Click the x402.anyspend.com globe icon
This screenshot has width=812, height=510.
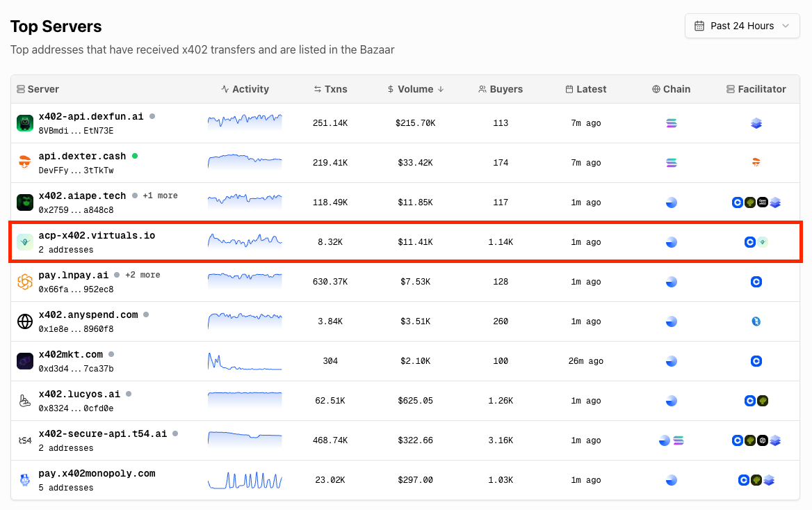click(25, 321)
